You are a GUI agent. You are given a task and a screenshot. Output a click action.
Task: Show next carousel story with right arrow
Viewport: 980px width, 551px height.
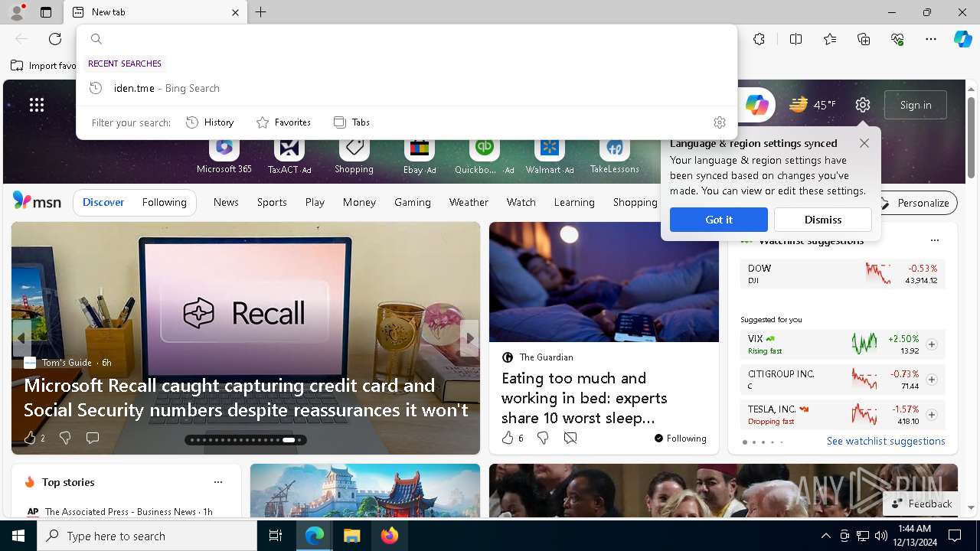[x=470, y=337]
